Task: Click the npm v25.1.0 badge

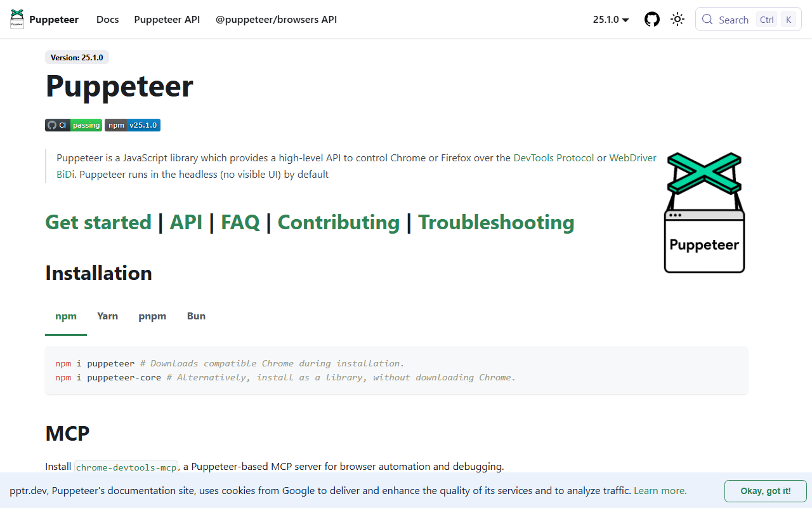Action: pyautogui.click(x=133, y=125)
